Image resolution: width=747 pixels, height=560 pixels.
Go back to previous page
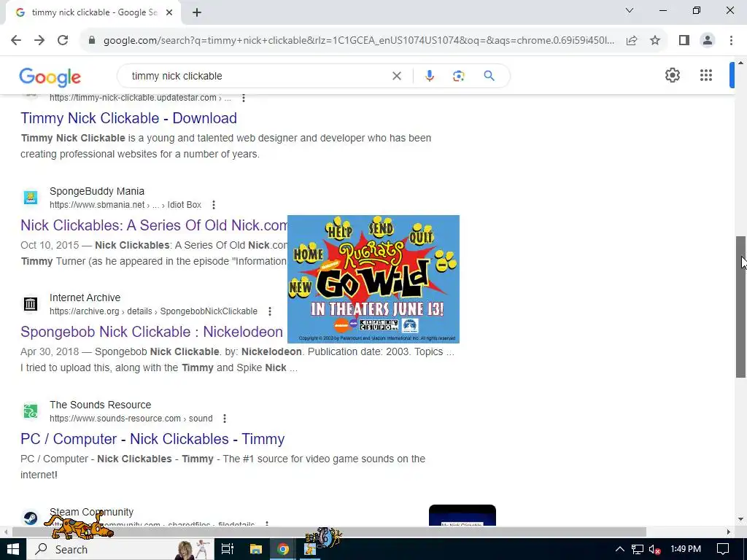point(16,41)
